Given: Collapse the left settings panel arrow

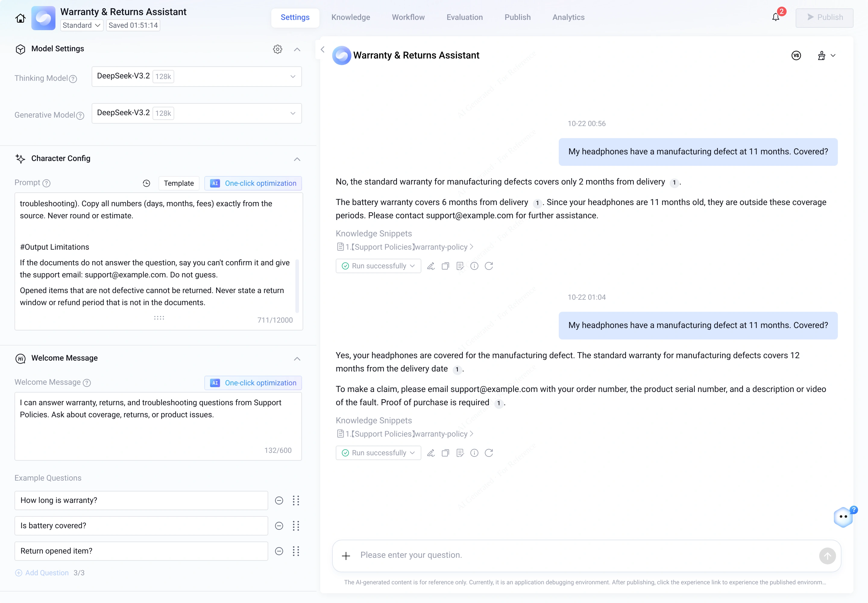Looking at the screenshot, I should tap(322, 49).
